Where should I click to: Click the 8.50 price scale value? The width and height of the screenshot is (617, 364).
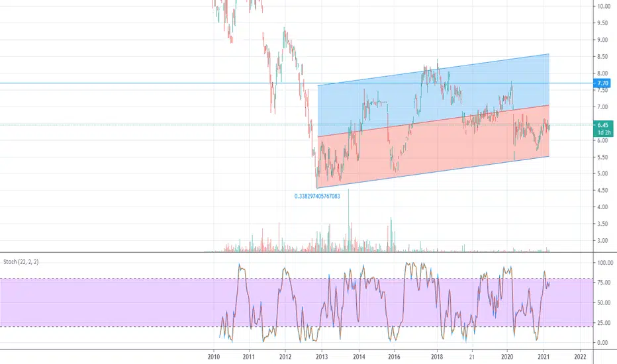(x=602, y=57)
